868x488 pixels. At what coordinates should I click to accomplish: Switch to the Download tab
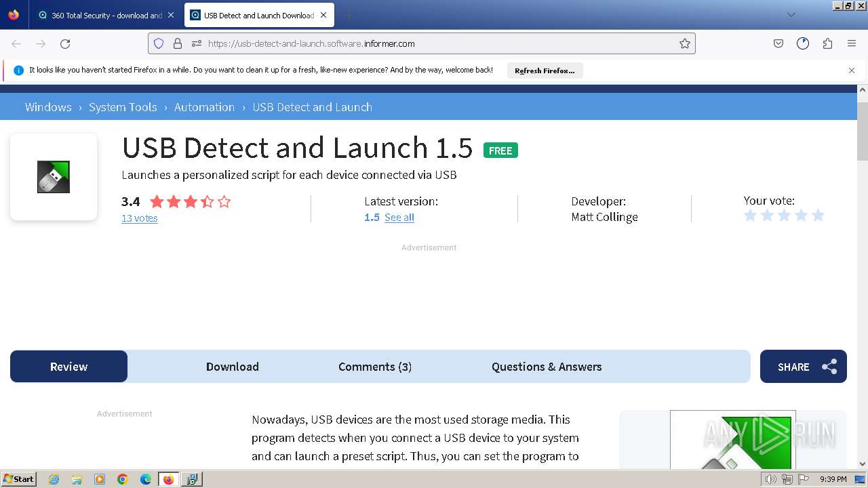pyautogui.click(x=233, y=367)
